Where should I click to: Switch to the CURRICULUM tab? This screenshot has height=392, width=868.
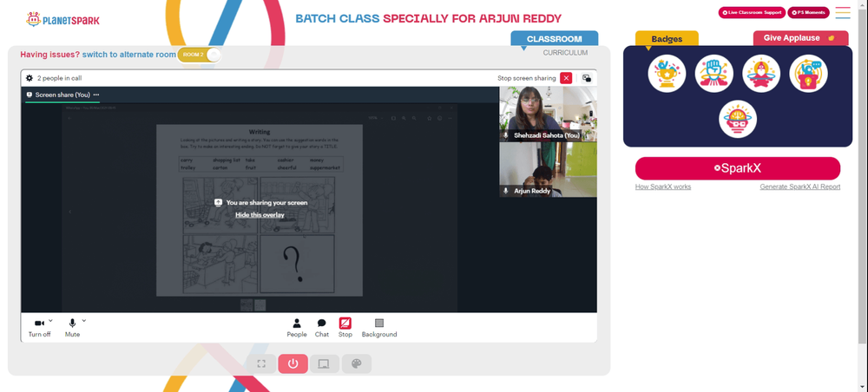click(x=565, y=53)
